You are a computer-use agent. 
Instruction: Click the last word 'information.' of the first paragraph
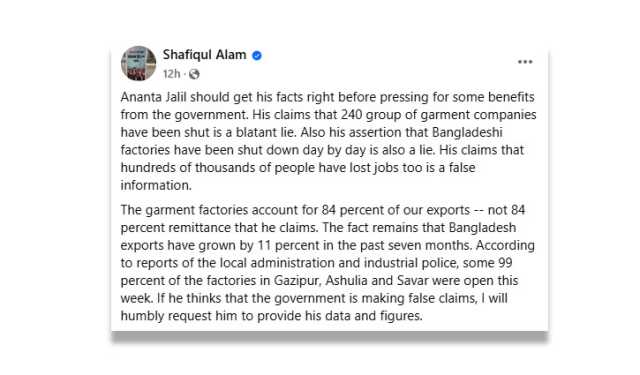tap(156, 185)
